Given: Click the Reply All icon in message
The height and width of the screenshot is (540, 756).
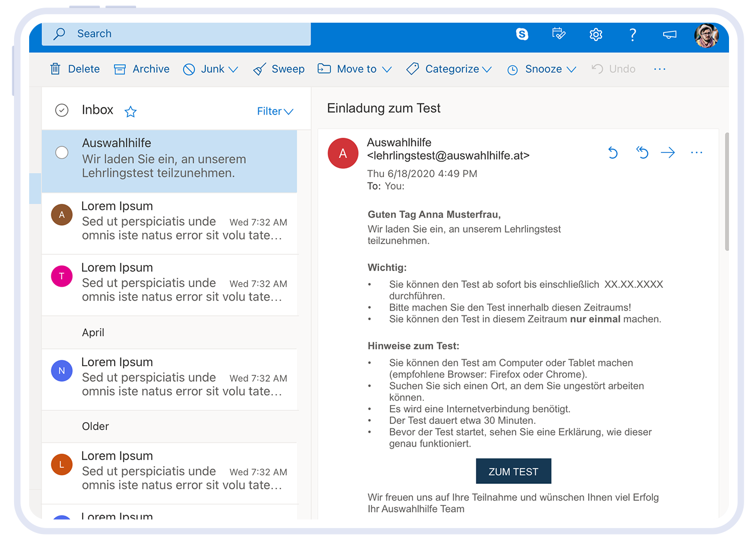Looking at the screenshot, I should pos(642,153).
